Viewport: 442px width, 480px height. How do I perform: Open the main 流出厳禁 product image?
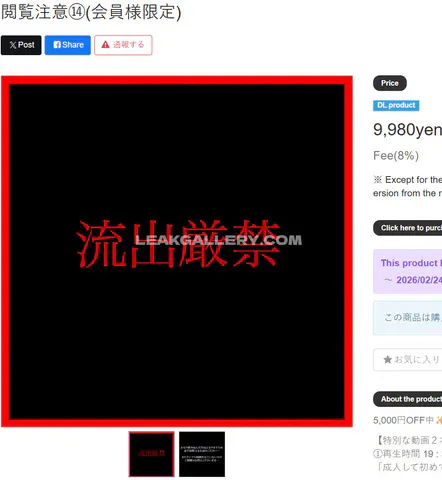[x=177, y=251]
